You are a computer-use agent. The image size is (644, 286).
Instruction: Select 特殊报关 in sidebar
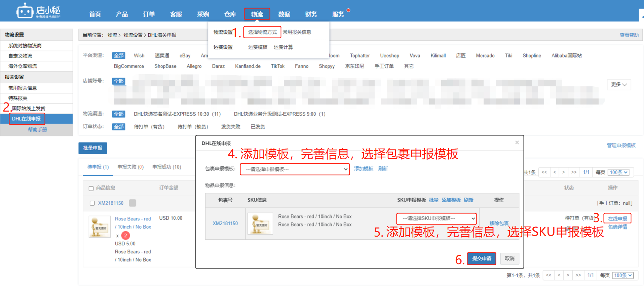click(x=18, y=98)
